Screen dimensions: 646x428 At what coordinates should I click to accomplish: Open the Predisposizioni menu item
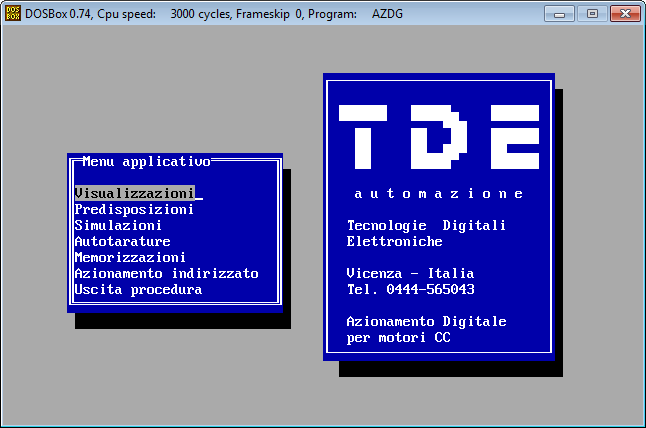[134, 209]
